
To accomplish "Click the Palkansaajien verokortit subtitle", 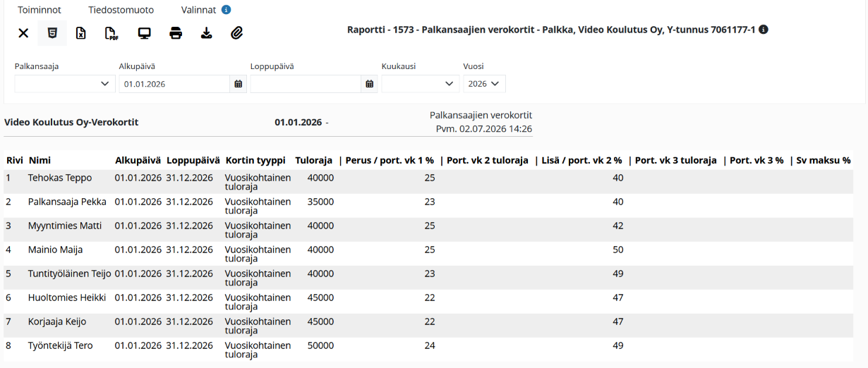I will [x=481, y=115].
